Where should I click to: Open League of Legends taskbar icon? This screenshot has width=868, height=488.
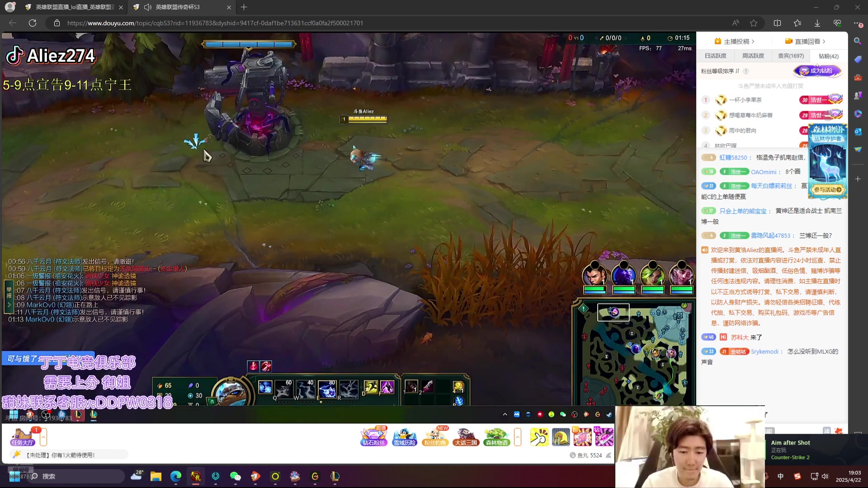(x=335, y=476)
